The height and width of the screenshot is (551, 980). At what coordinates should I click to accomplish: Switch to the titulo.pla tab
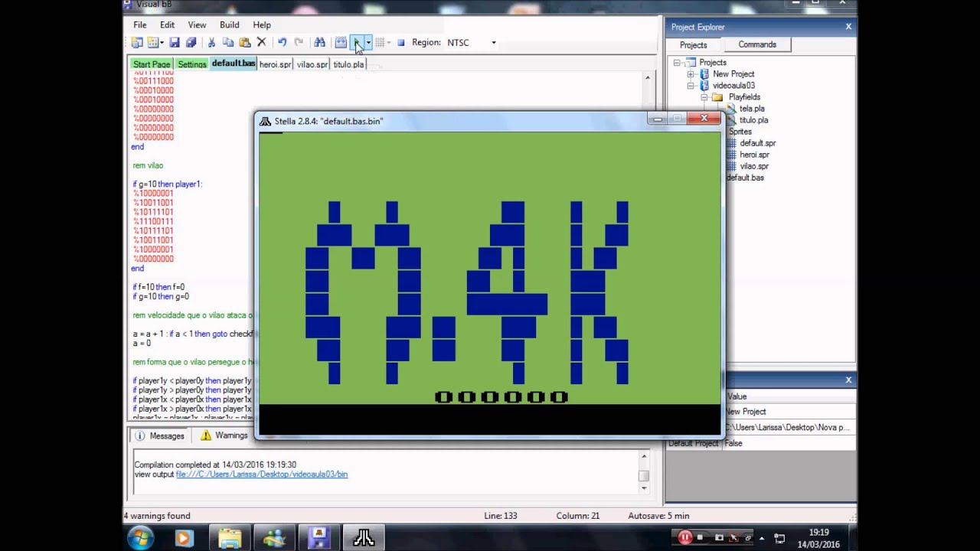point(349,64)
